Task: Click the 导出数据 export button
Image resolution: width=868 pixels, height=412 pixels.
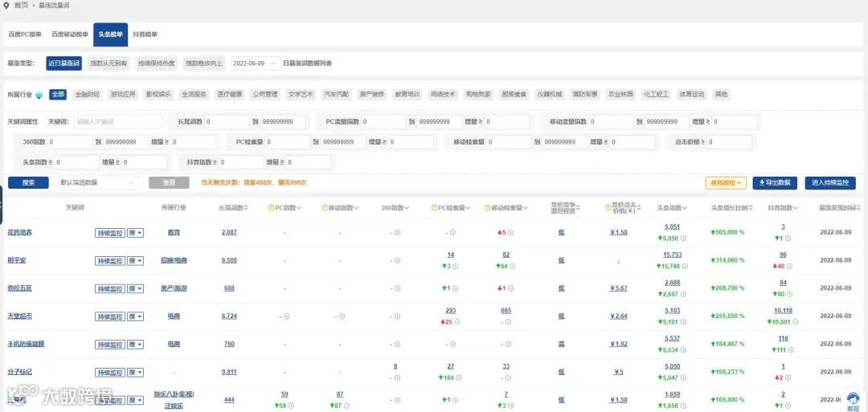Action: pos(775,182)
